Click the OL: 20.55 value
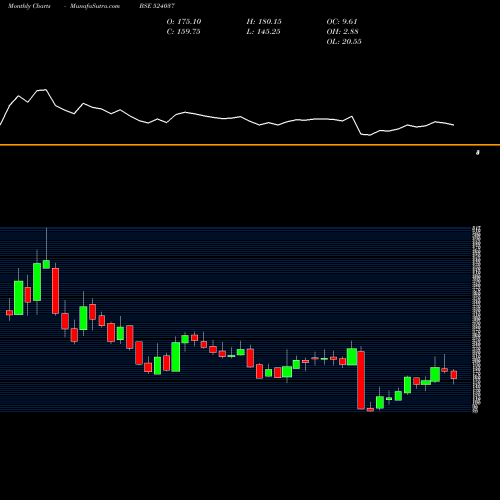500x500 pixels. (x=344, y=42)
